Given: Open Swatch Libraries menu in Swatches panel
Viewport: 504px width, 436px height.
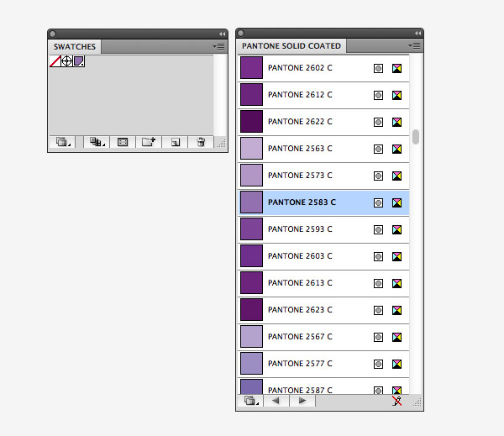Looking at the screenshot, I should (x=62, y=142).
